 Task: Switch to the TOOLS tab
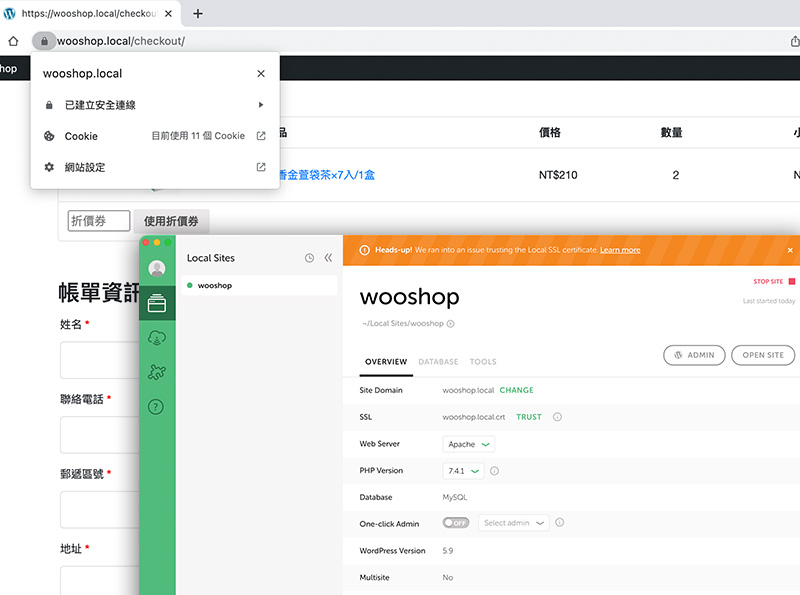[483, 362]
